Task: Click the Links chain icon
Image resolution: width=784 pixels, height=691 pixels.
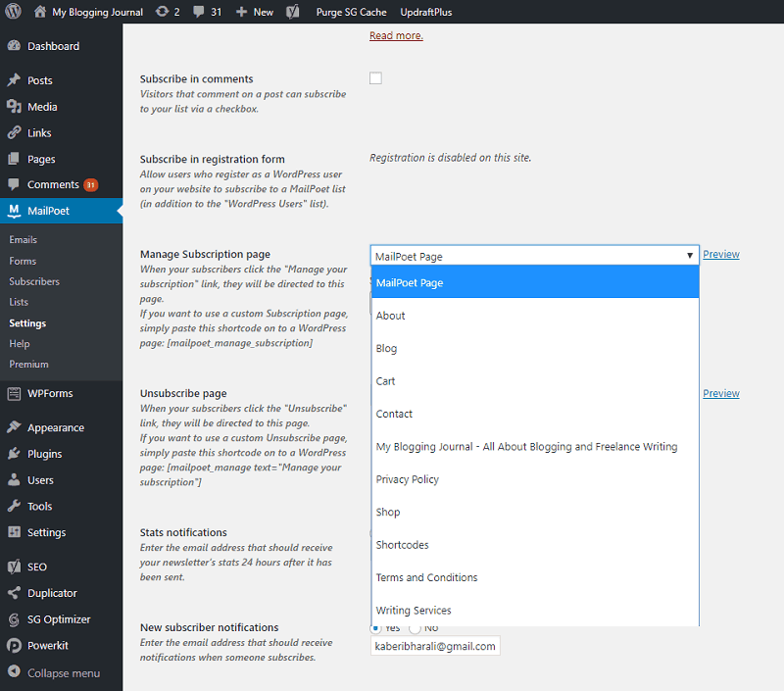Action: pyautogui.click(x=14, y=132)
